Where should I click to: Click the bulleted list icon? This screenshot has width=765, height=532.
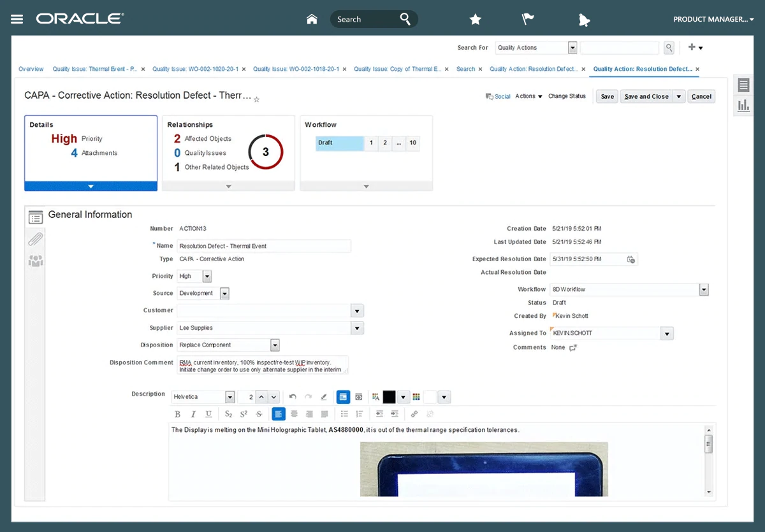344,414
